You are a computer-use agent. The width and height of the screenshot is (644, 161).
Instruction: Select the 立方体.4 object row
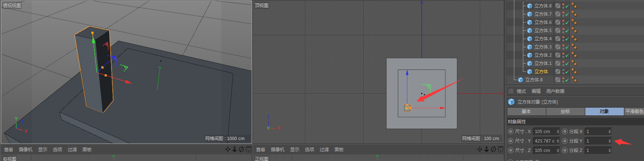coord(543,39)
